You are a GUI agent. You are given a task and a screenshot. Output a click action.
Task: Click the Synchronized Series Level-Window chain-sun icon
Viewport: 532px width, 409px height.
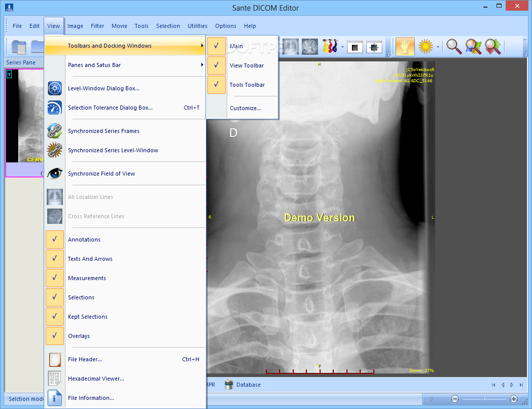tap(55, 150)
